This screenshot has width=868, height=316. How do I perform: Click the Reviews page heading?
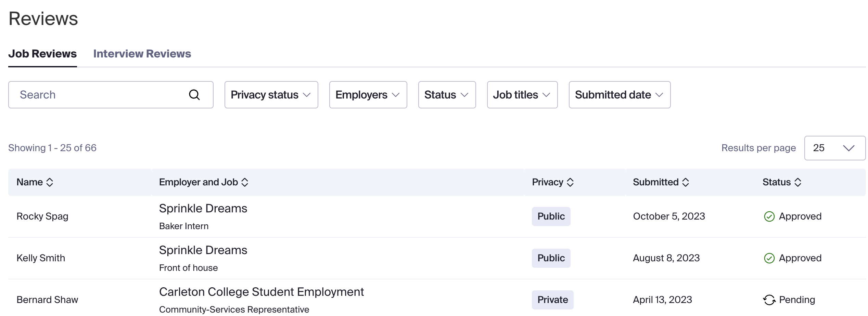point(43,18)
